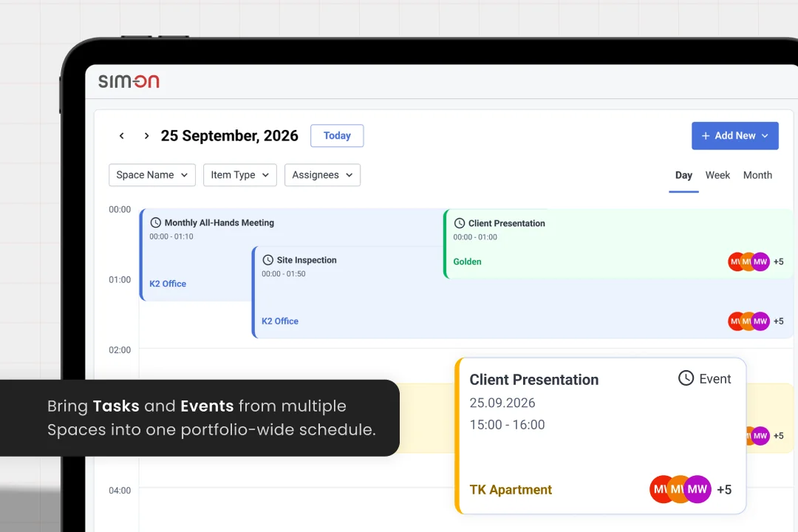Click purple MW avatar on Site Inspection

pyautogui.click(x=760, y=321)
